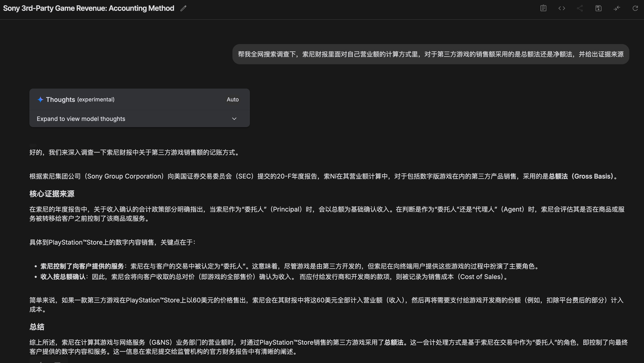Viewport: 644px width, 363px height.
Task: Click paragraph starting '简单来说，如果一款第三方游戏'
Action: [326, 305]
